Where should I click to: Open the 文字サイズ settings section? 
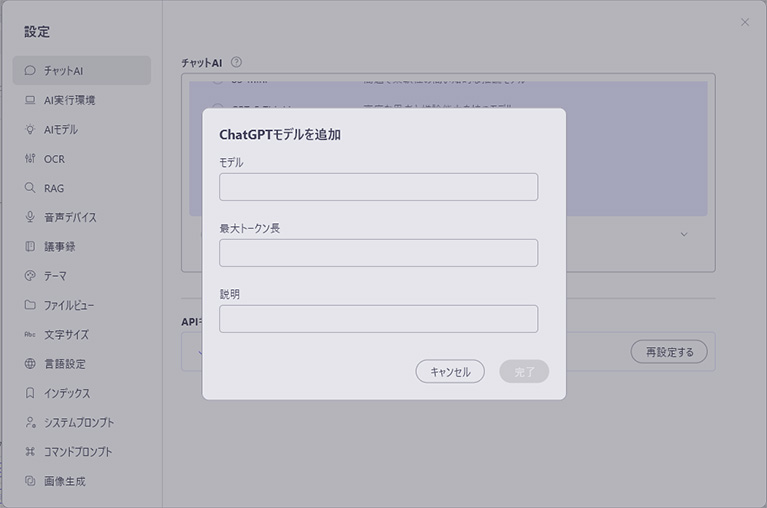click(82, 334)
